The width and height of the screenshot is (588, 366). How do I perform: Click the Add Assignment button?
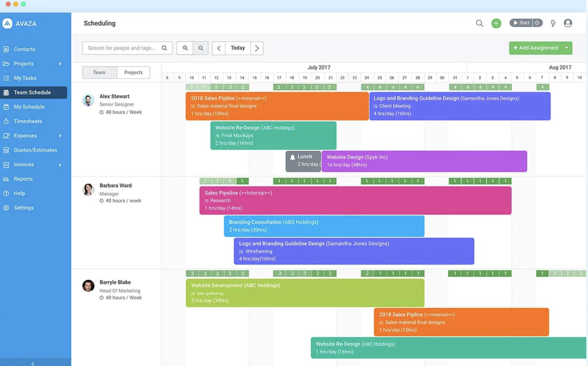pyautogui.click(x=536, y=48)
